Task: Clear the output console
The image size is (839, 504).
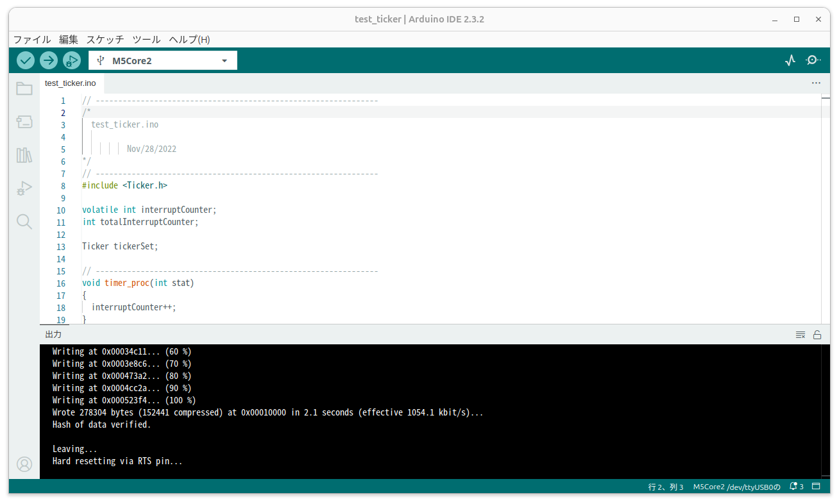Action: (800, 334)
